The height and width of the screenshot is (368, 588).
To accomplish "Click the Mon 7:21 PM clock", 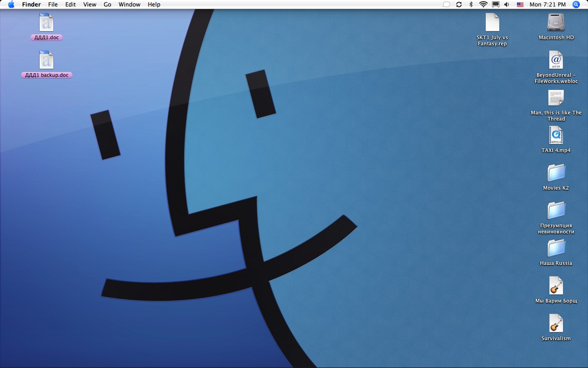I will 548,4.
